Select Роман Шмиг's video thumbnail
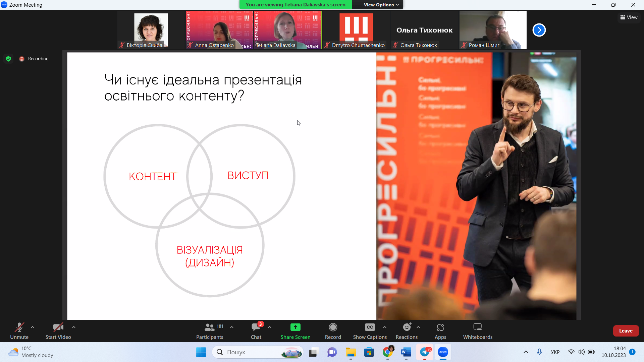 coord(493,30)
